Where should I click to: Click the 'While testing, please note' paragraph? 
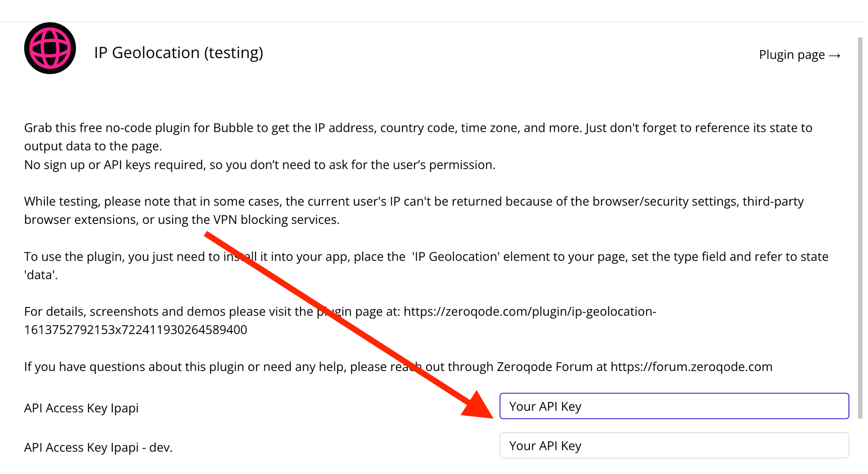pos(414,210)
